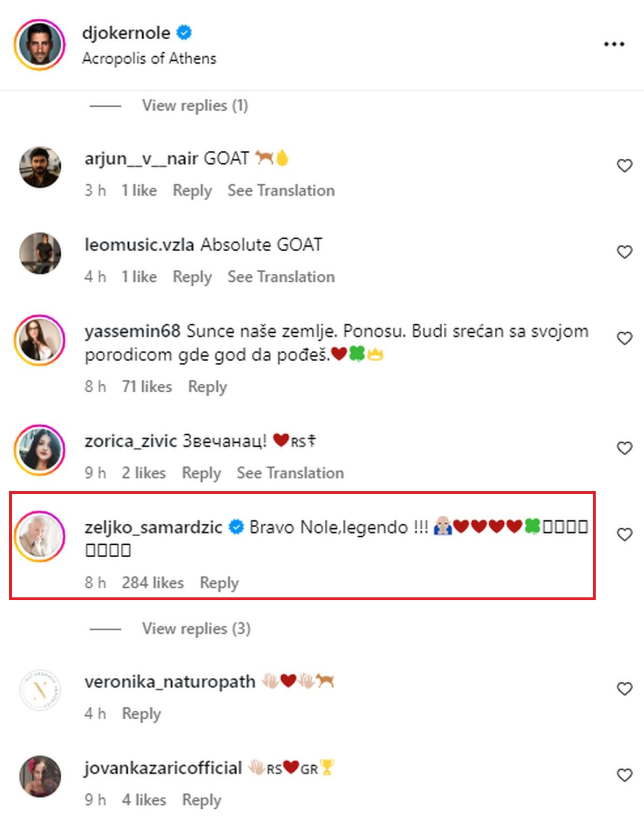Open djokernole username profile link
Screen dimensions: 644x818
point(126,33)
